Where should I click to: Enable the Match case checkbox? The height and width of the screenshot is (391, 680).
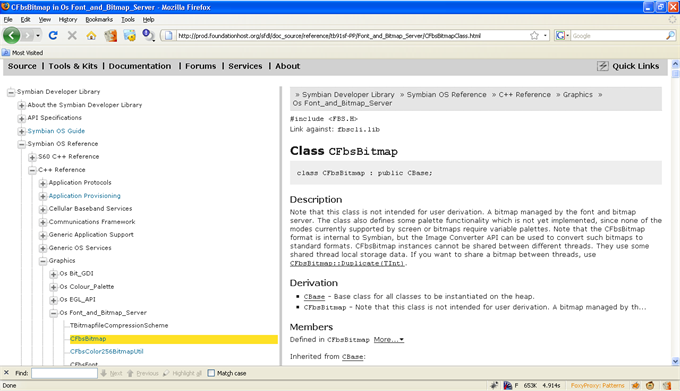click(211, 373)
